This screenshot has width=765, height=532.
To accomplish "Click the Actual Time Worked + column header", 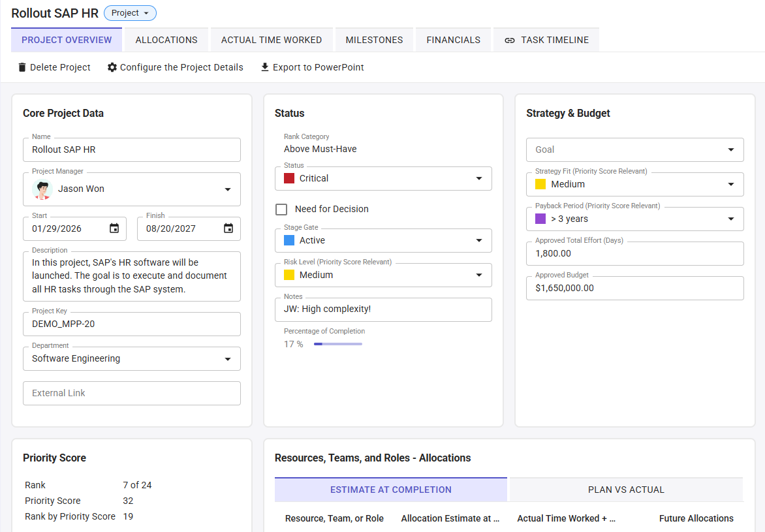I will pyautogui.click(x=567, y=519).
